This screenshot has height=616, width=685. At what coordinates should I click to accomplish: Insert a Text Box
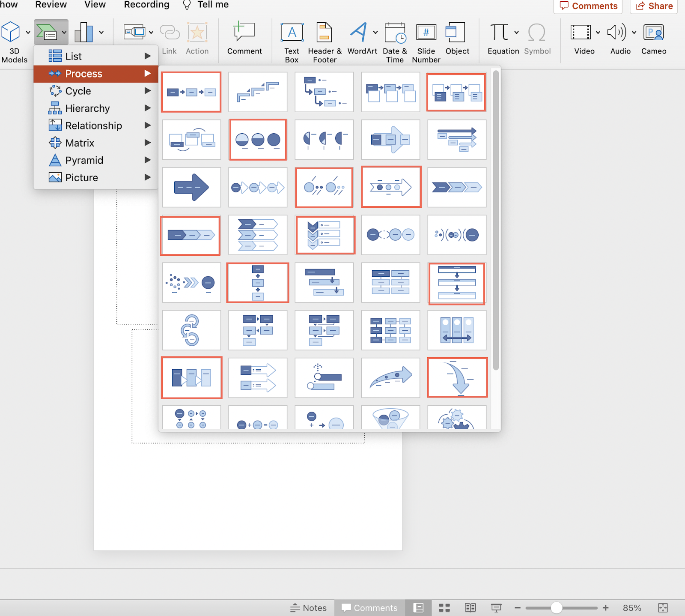(x=292, y=39)
